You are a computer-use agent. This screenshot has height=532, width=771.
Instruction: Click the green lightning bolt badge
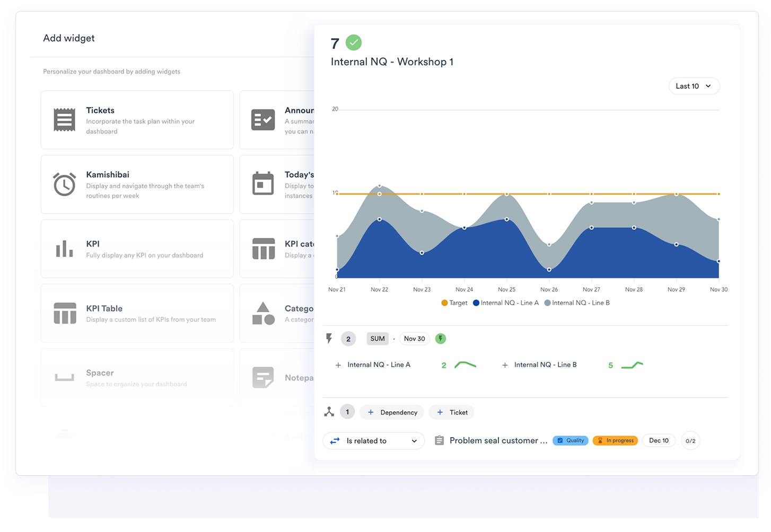point(441,339)
